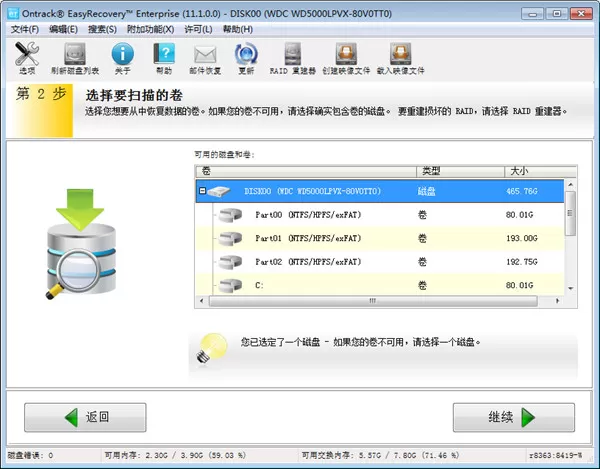Open the RAID 重建器 rebuilder icon

coord(293,54)
